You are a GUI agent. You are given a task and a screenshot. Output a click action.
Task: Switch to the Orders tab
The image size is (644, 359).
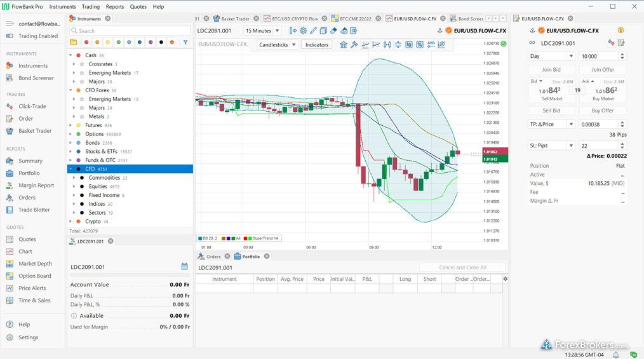point(213,256)
